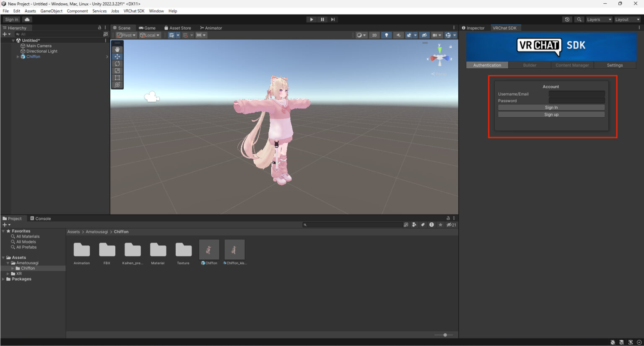
Task: Select the Hand pan tool
Action: [117, 49]
